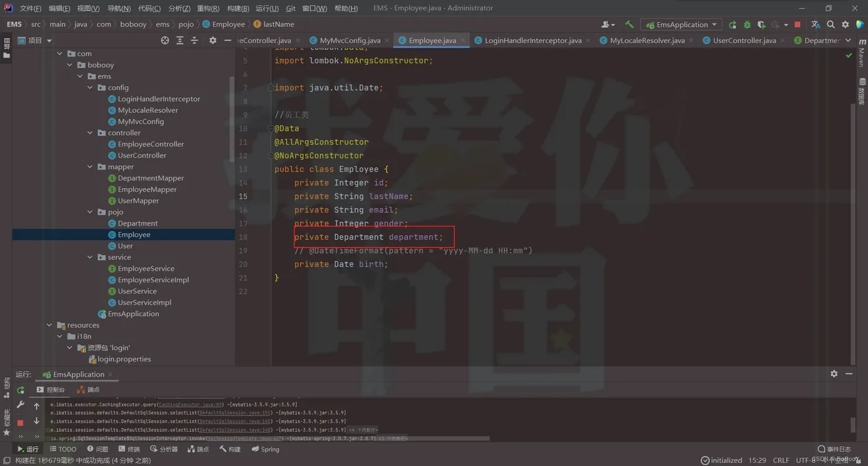Select EmployeeController in the project tree
The image size is (868, 466).
click(x=151, y=144)
